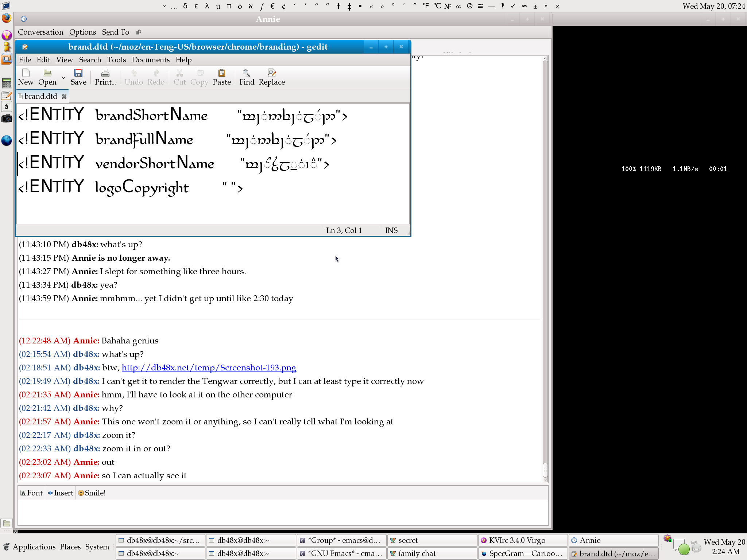Open the Places menu
This screenshot has height=560, width=747.
[x=70, y=547]
